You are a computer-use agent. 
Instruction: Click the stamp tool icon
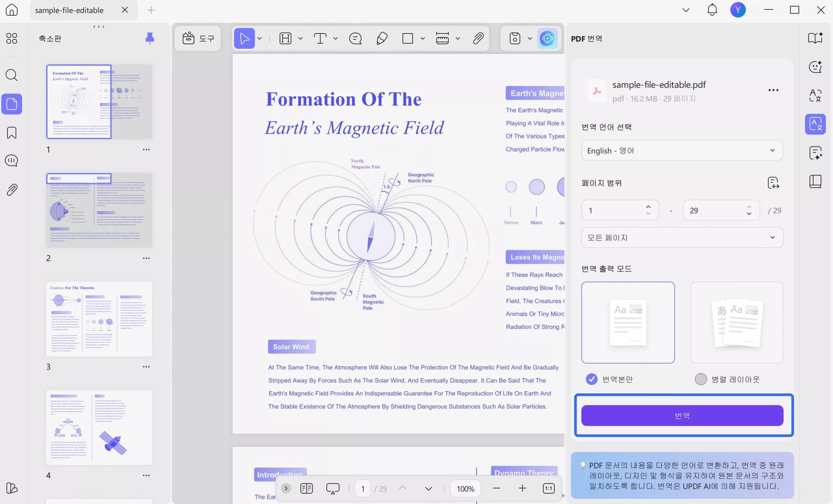515,38
